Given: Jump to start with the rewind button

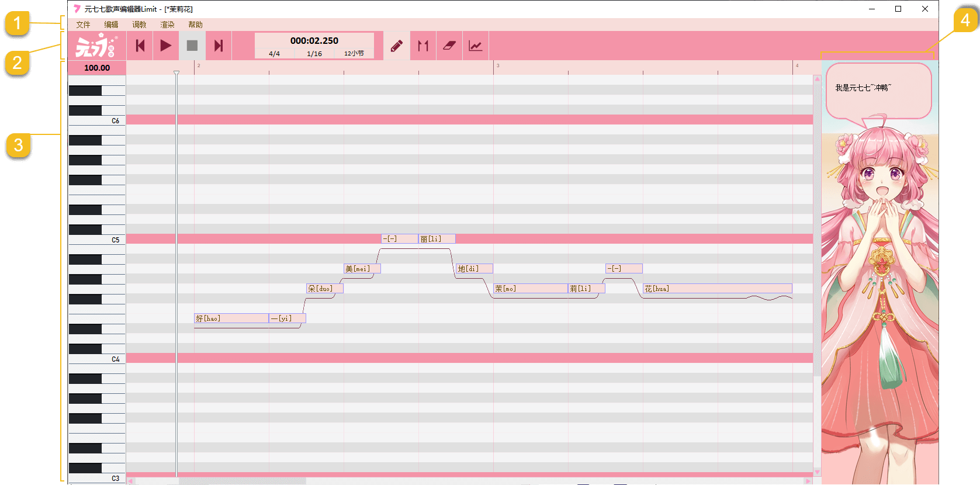Looking at the screenshot, I should point(140,46).
